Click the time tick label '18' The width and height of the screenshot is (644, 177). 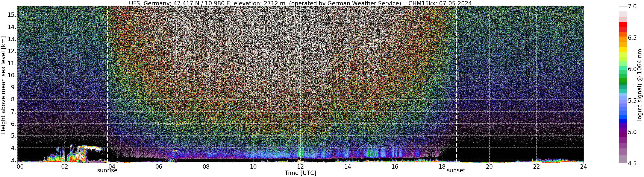coord(442,167)
